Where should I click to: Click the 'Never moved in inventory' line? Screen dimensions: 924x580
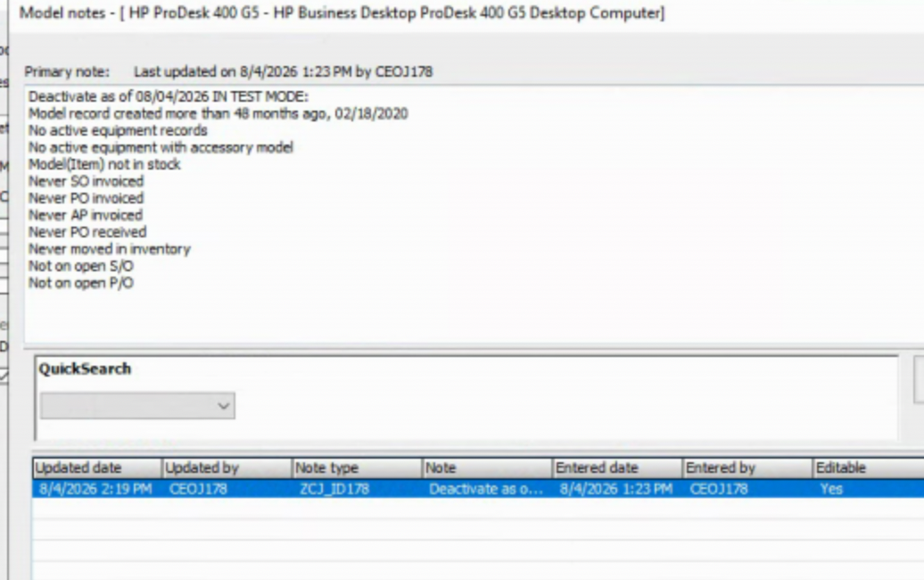(x=110, y=249)
